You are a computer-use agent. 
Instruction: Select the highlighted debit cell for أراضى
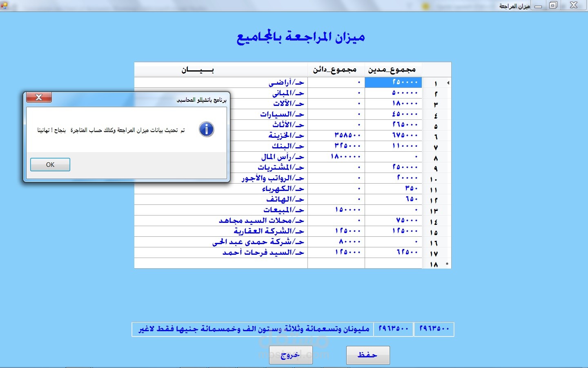pyautogui.click(x=393, y=83)
